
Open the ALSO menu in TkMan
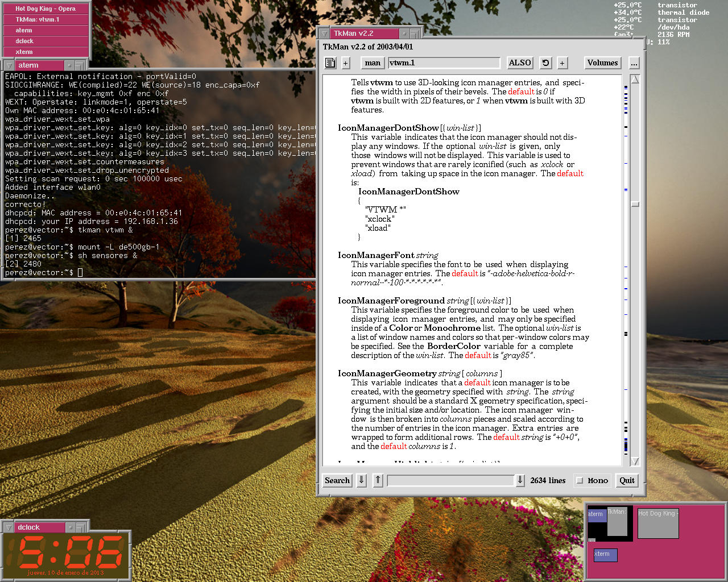pos(520,63)
